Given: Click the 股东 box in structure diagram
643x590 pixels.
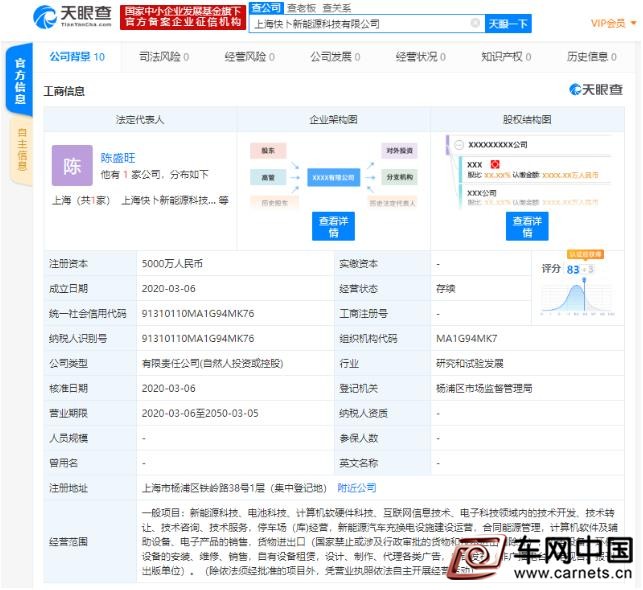Looking at the screenshot, I should [x=268, y=150].
